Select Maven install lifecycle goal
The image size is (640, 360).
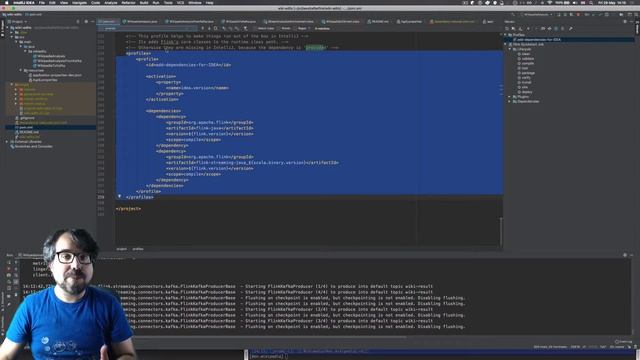pos(526,82)
